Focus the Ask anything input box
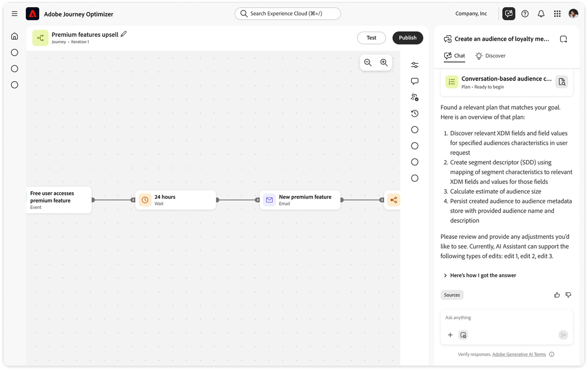 coord(507,318)
